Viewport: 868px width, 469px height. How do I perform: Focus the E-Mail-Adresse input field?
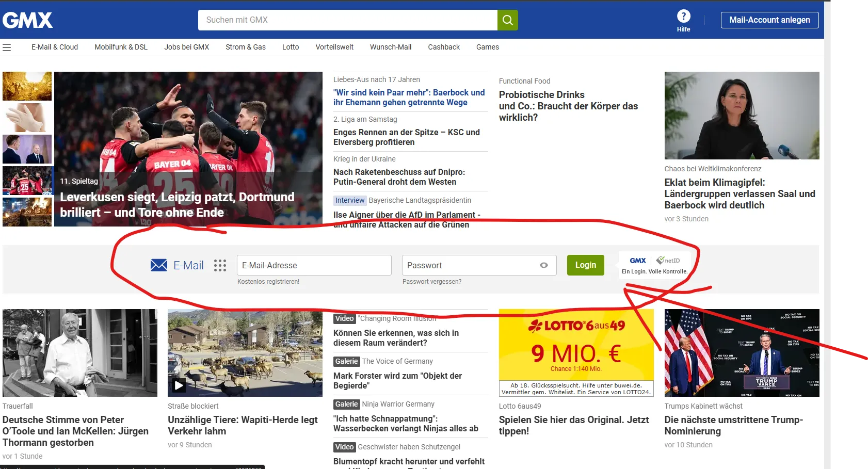[x=314, y=265]
